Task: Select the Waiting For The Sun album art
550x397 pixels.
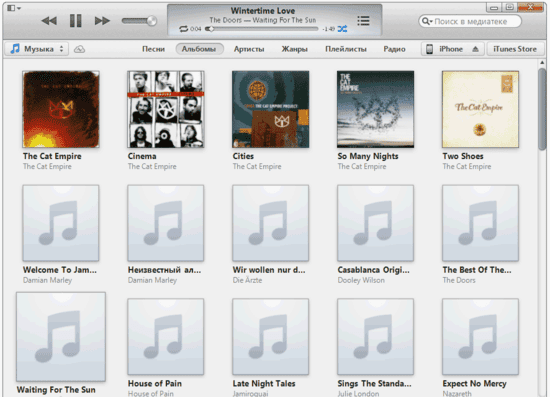Action: click(x=61, y=337)
